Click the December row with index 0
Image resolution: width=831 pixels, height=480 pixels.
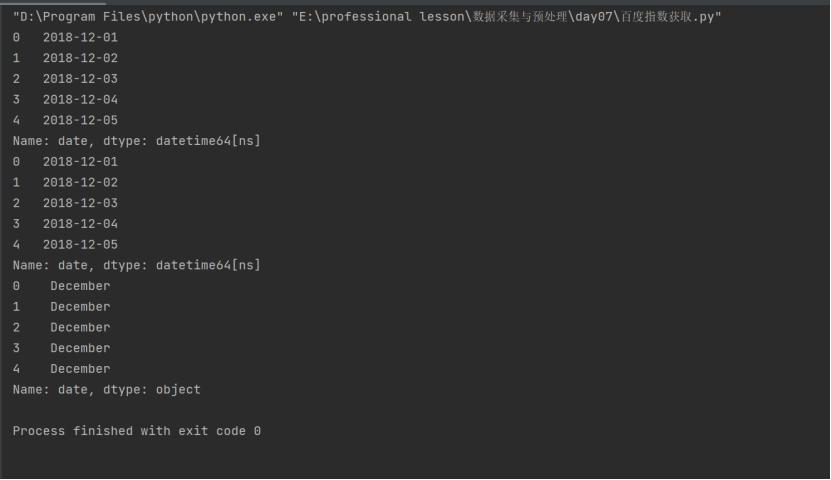(61, 286)
